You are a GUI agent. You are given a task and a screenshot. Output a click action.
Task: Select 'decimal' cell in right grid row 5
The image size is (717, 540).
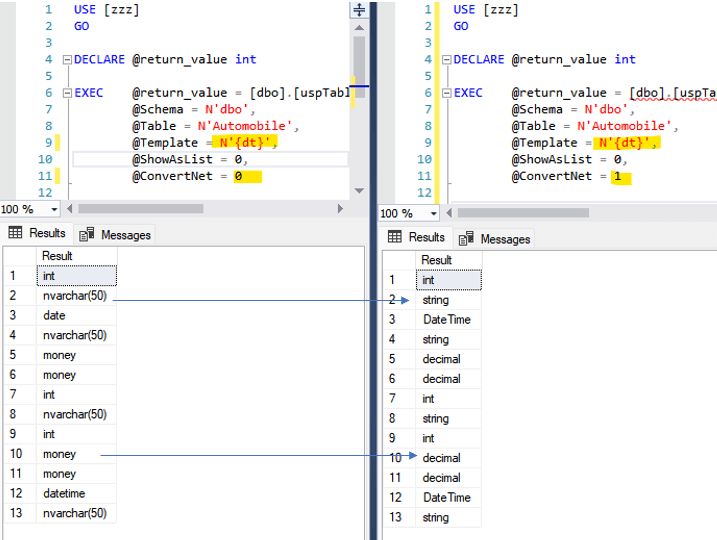click(x=449, y=359)
